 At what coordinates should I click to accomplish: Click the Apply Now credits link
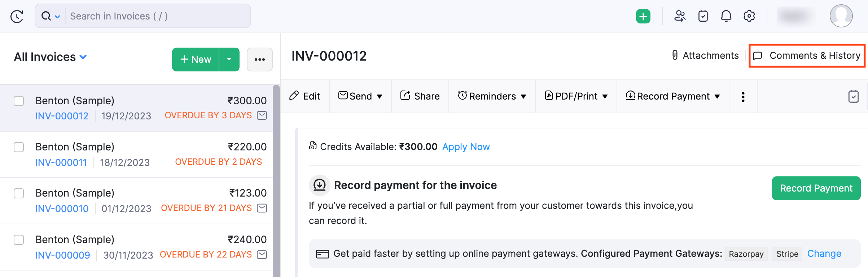(466, 147)
